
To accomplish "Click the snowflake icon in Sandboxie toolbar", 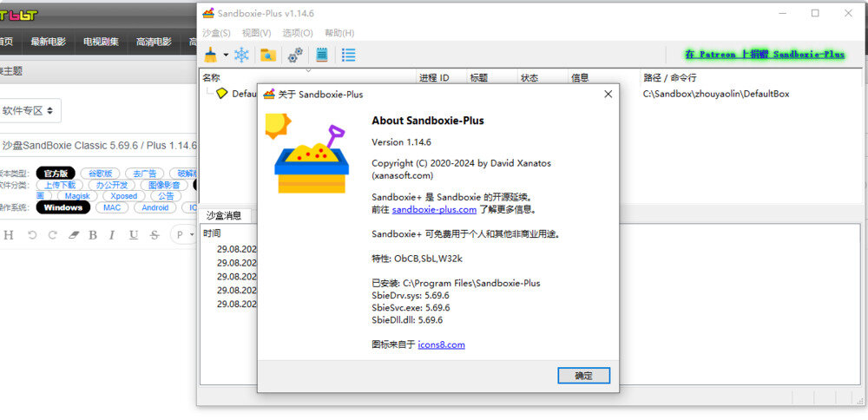I will 242,55.
